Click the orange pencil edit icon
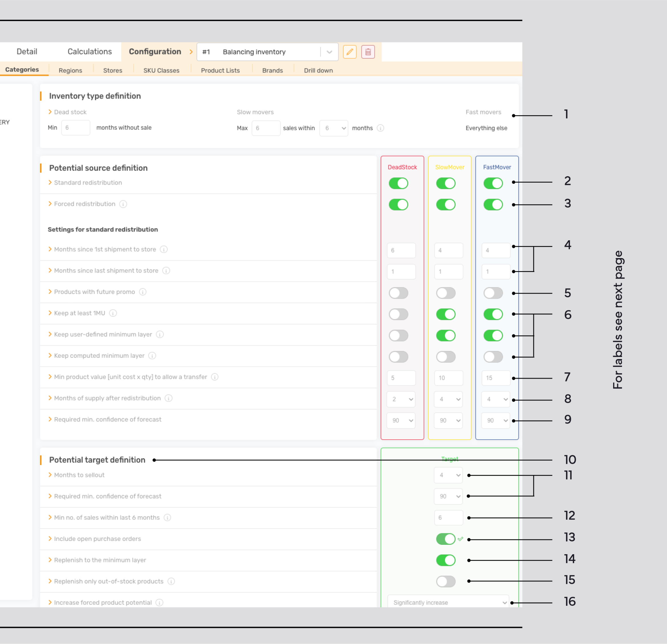Image resolution: width=667 pixels, height=644 pixels. pos(349,52)
